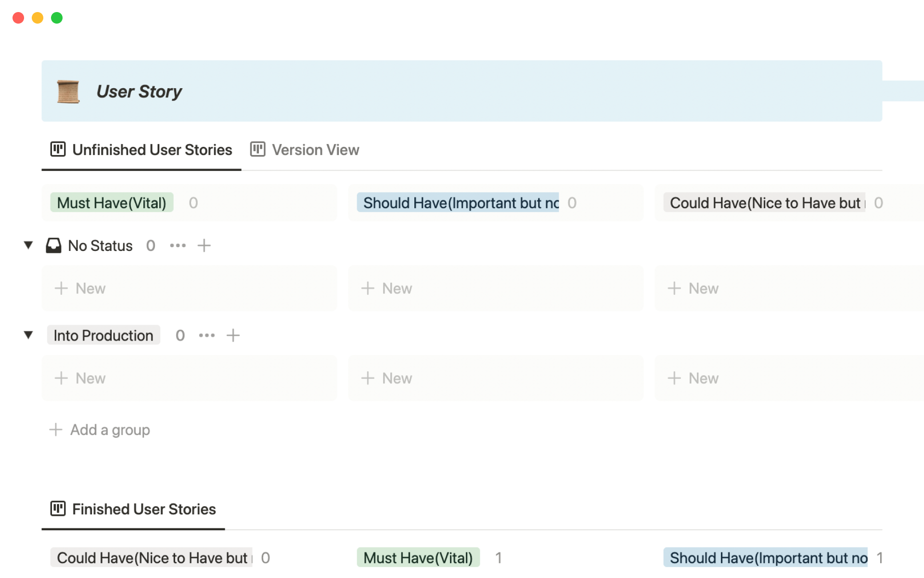Image resolution: width=924 pixels, height=578 pixels.
Task: Select the Unfinished User Stories tab
Action: click(x=152, y=150)
